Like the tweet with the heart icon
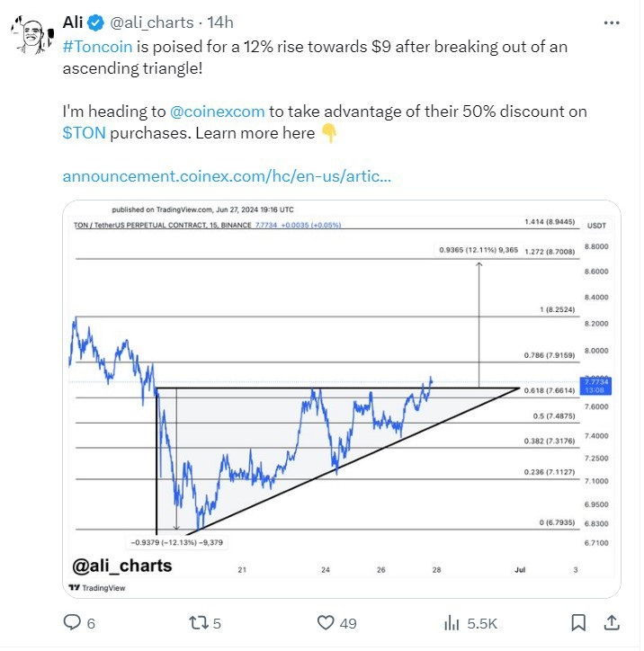The image size is (644, 651). point(326,623)
